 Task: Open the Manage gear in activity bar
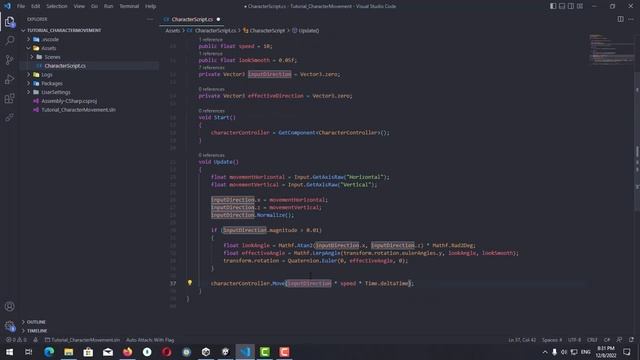[9, 326]
